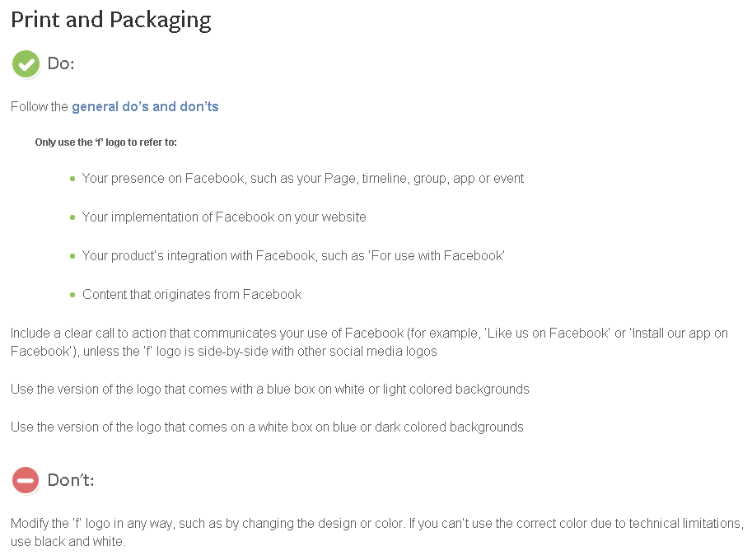
Task: Click bullet beside 'Your implementation of Facebook'
Action: [x=72, y=217]
